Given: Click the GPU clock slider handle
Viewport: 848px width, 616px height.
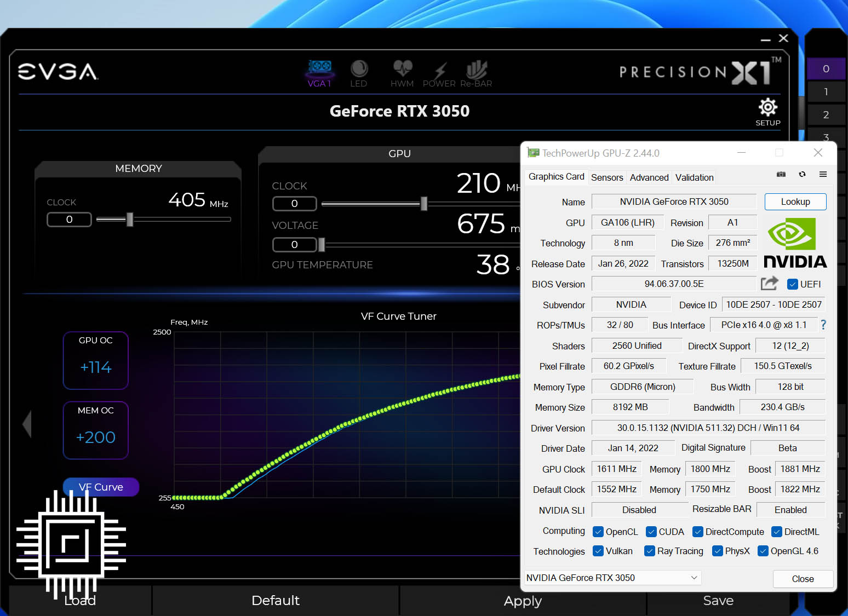Looking at the screenshot, I should pos(423,204).
